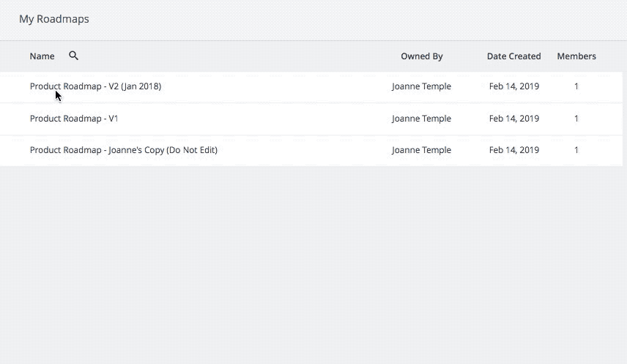Click Feb 14, 2019 date in Joanne's Copy row
The width and height of the screenshot is (627, 364).
click(513, 150)
